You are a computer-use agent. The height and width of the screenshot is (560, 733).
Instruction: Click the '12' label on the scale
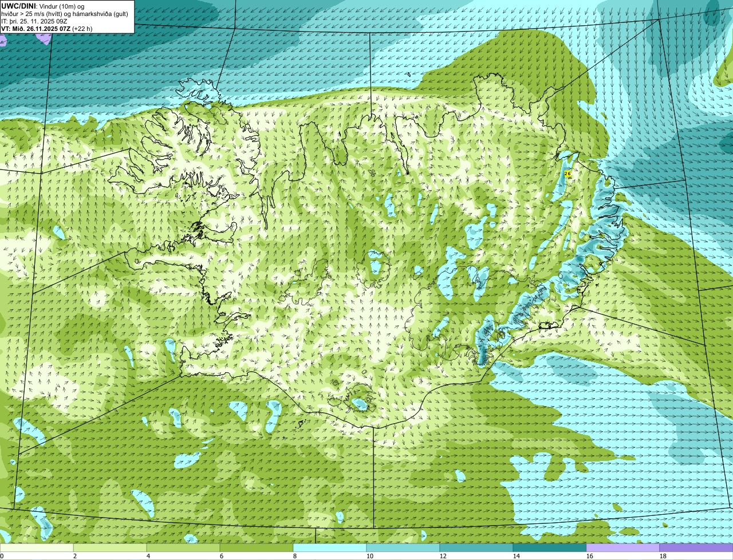pos(443,556)
